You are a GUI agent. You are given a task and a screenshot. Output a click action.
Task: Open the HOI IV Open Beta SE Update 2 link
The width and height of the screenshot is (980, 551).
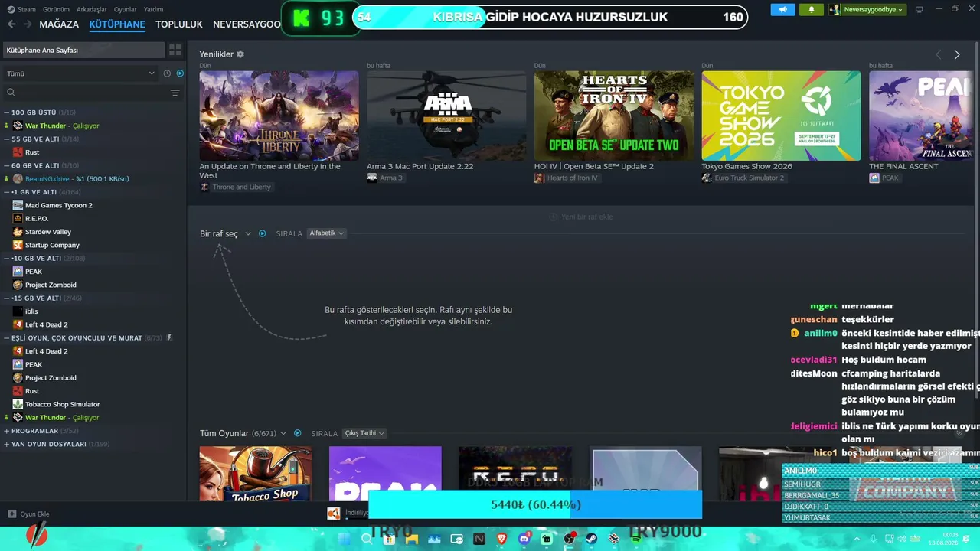594,166
